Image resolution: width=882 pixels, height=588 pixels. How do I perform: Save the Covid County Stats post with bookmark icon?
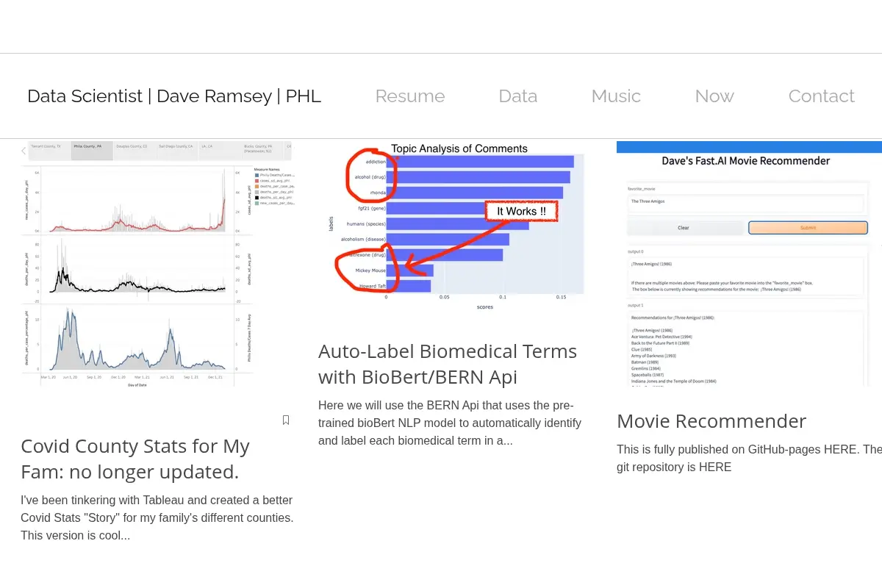286,420
